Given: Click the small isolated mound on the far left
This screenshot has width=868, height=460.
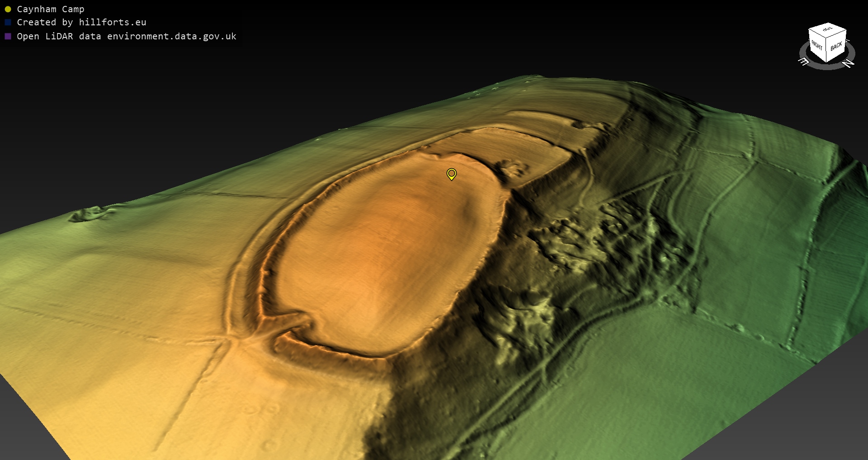Looking at the screenshot, I should pyautogui.click(x=90, y=213).
